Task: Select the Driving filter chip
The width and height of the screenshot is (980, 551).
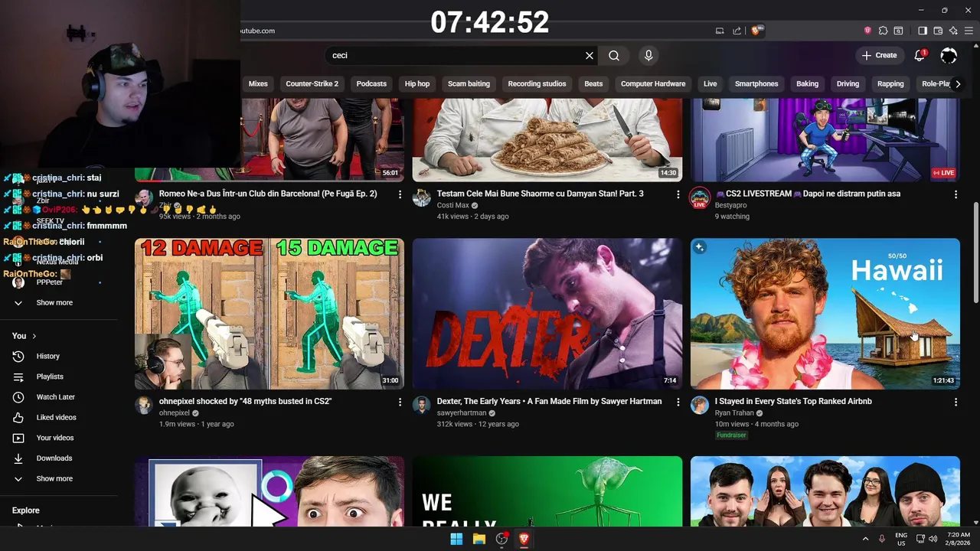Action: tap(848, 83)
